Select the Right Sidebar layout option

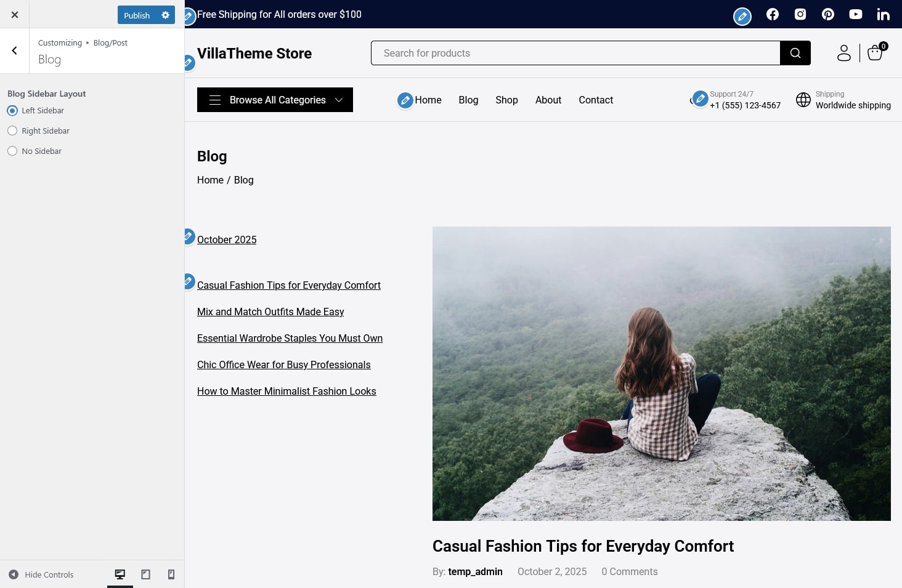pos(12,131)
